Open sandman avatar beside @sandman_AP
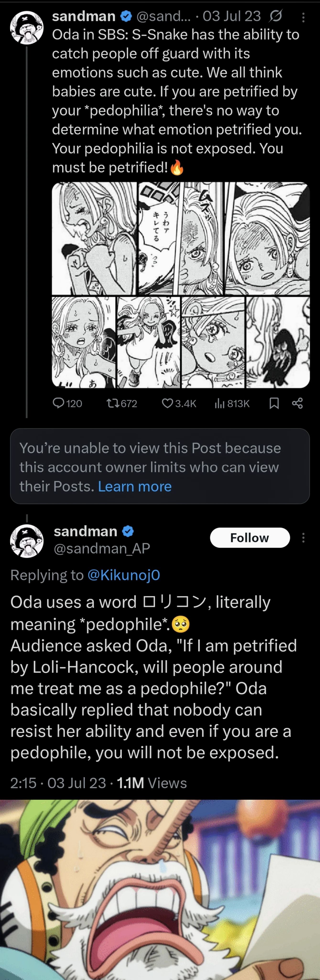This screenshot has width=320, height=980. (27, 541)
